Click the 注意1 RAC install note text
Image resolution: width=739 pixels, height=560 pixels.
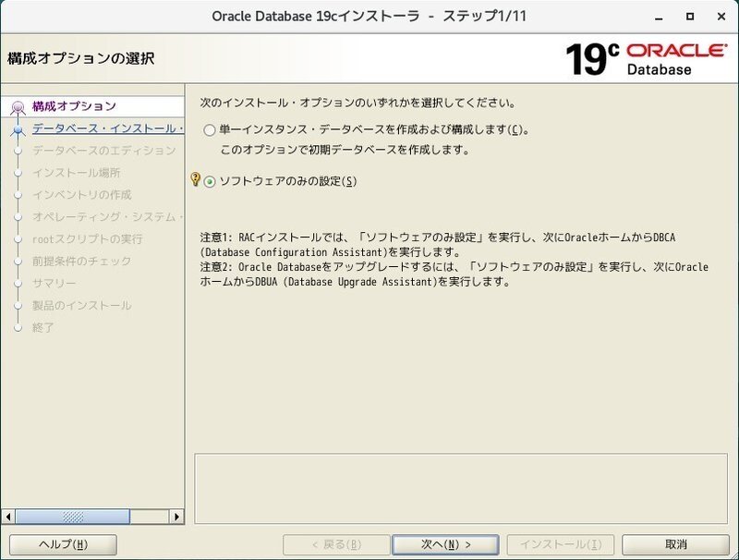[x=437, y=244]
